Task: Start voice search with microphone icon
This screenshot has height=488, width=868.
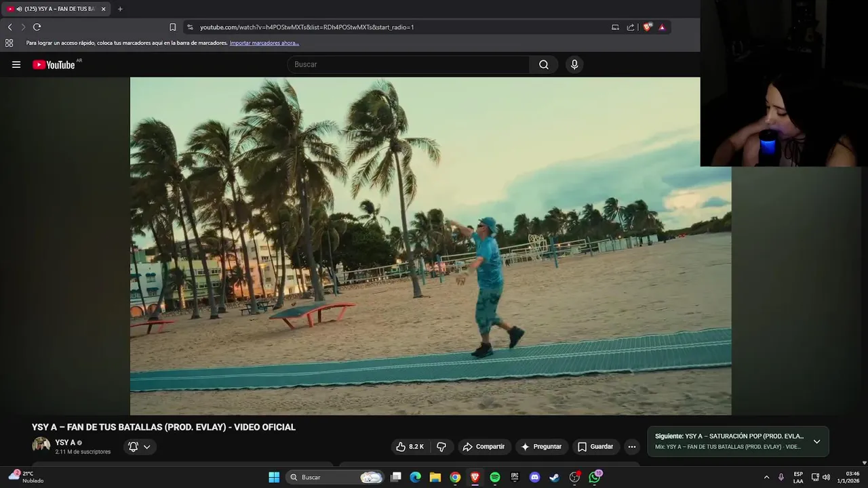Action: [574, 64]
